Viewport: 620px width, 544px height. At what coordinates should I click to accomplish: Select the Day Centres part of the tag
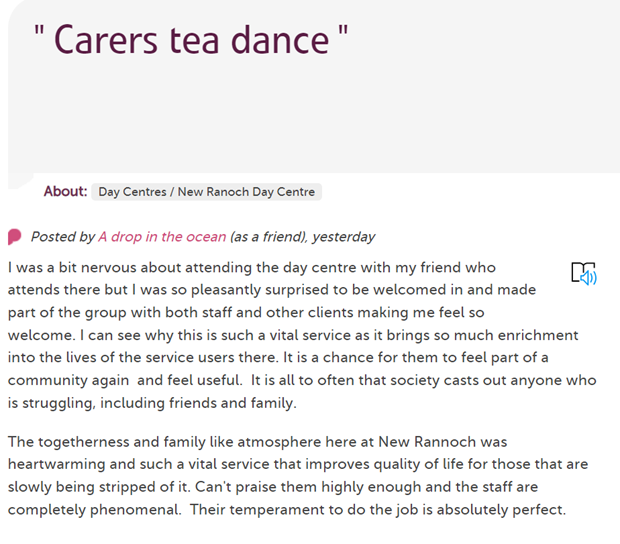(132, 192)
